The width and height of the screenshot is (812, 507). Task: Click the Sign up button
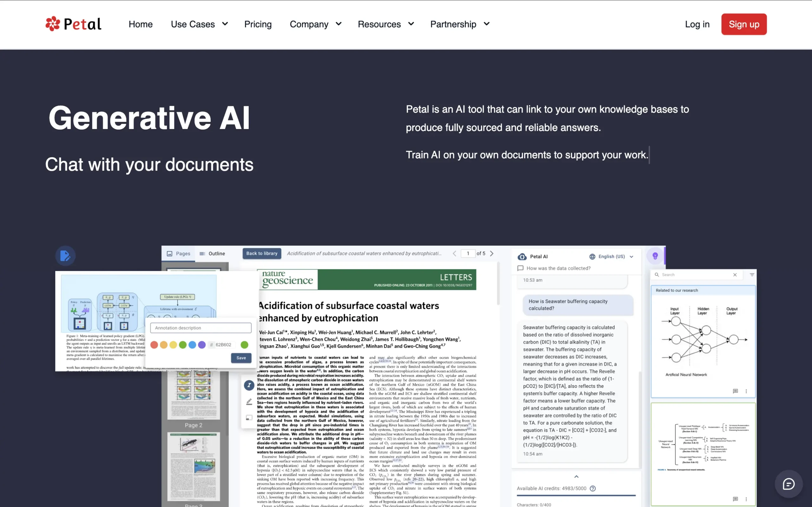click(743, 24)
